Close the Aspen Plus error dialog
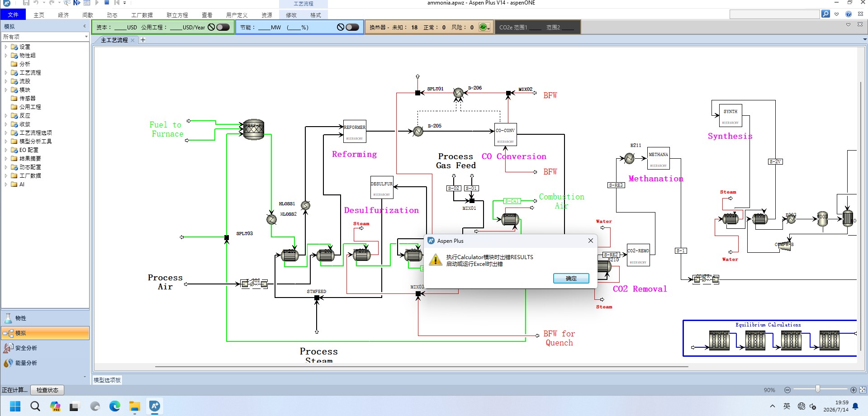The image size is (868, 416). pyautogui.click(x=590, y=241)
